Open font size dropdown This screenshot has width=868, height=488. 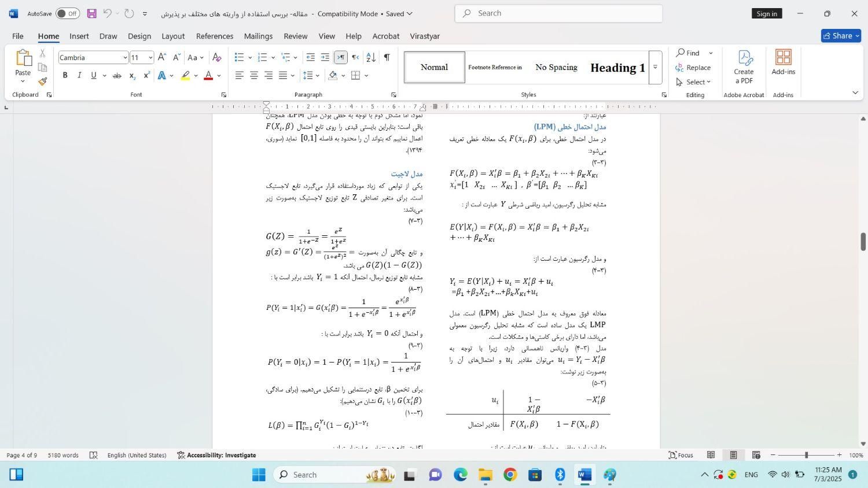150,58
